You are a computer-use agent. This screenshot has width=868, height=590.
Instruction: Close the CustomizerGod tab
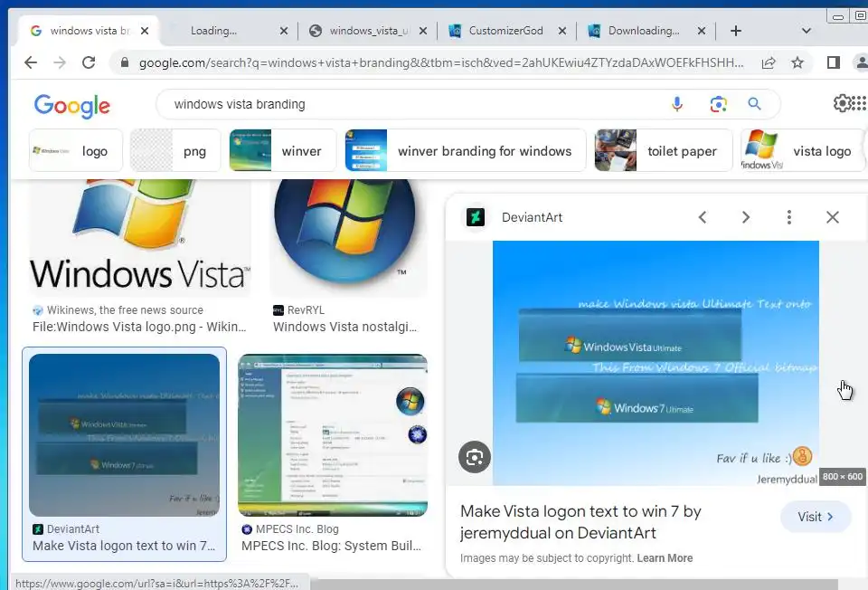tap(561, 31)
